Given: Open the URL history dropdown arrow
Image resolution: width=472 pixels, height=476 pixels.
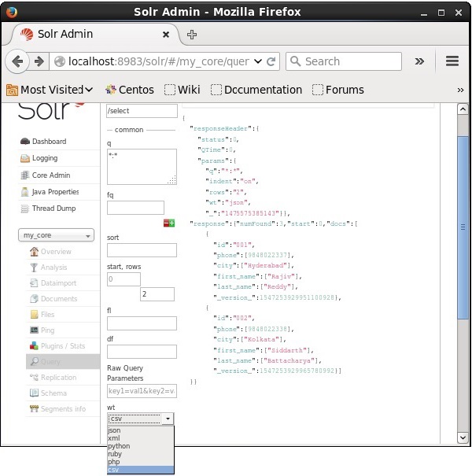Looking at the screenshot, I should 258,61.
